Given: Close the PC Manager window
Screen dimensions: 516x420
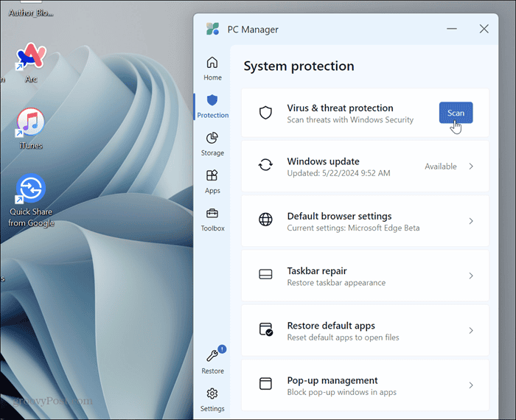Looking at the screenshot, I should pyautogui.click(x=484, y=29).
